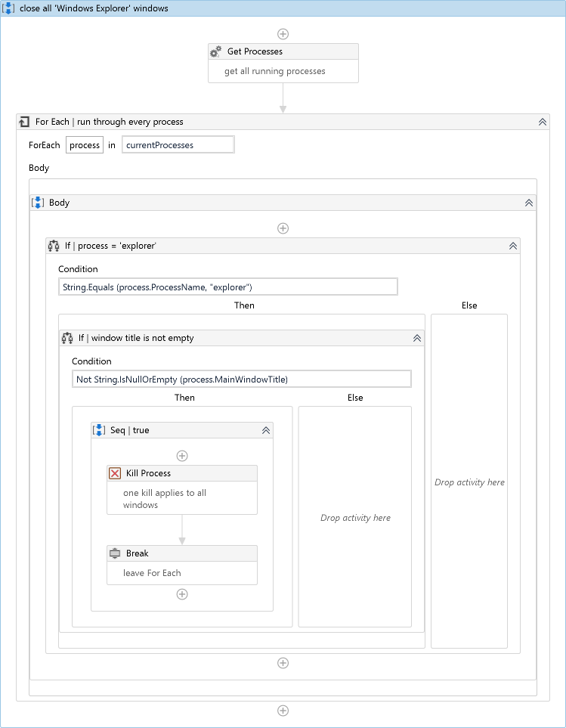The image size is (566, 728).
Task: Select the 'close all Windows Explorer windows' title
Action: (94, 8)
